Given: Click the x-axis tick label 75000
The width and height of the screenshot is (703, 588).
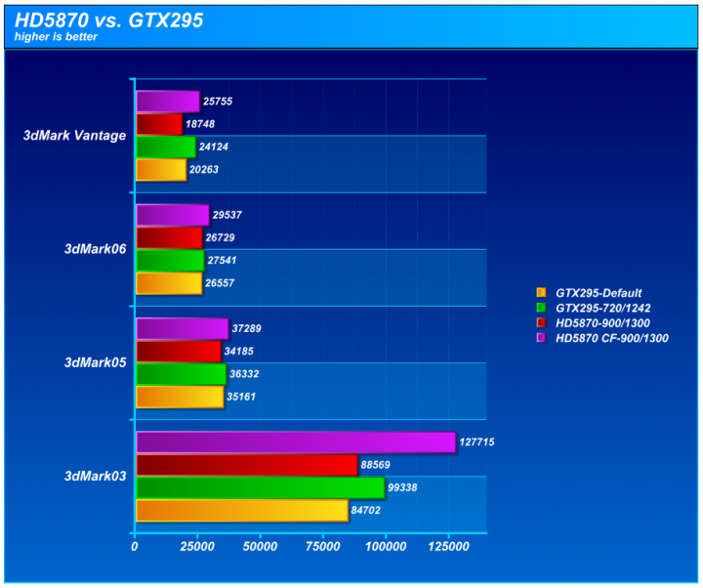Looking at the screenshot, I should (x=323, y=547).
